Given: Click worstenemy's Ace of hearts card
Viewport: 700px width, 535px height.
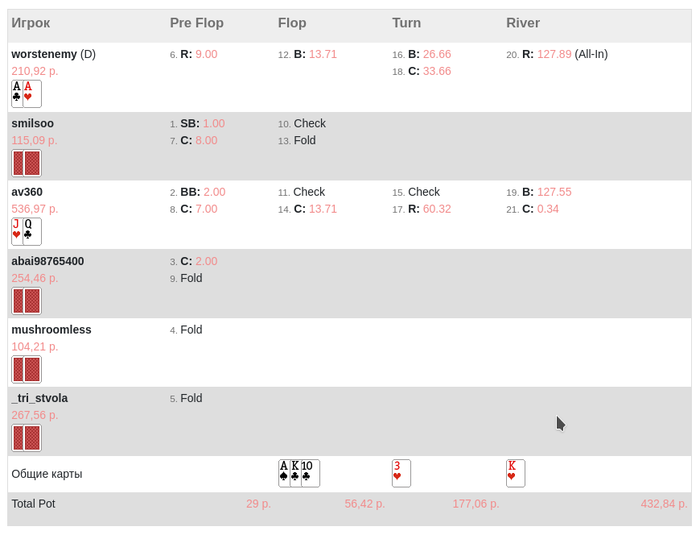Looking at the screenshot, I should coord(33,93).
